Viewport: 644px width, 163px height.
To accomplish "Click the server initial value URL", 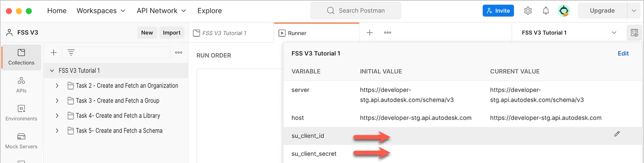I will tap(407, 95).
